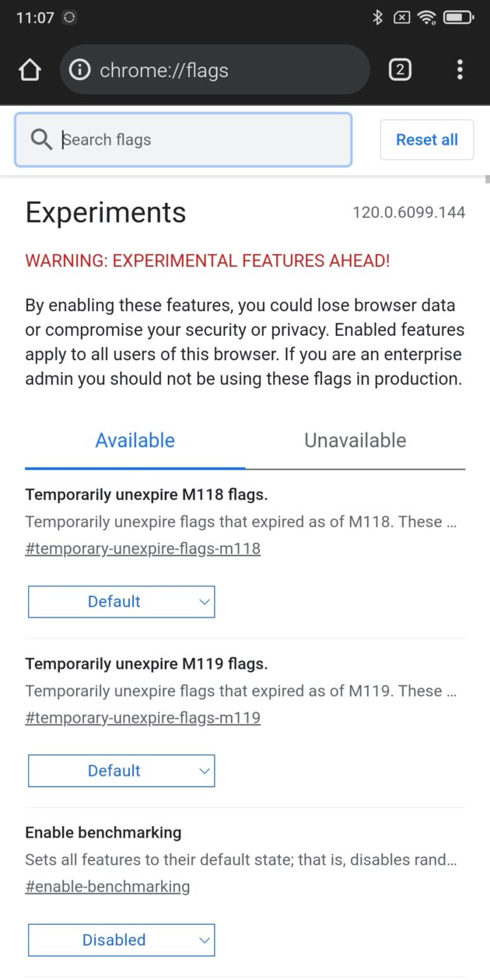The height and width of the screenshot is (980, 490).
Task: Open the tab switcher showing 2 tabs
Action: tap(400, 70)
